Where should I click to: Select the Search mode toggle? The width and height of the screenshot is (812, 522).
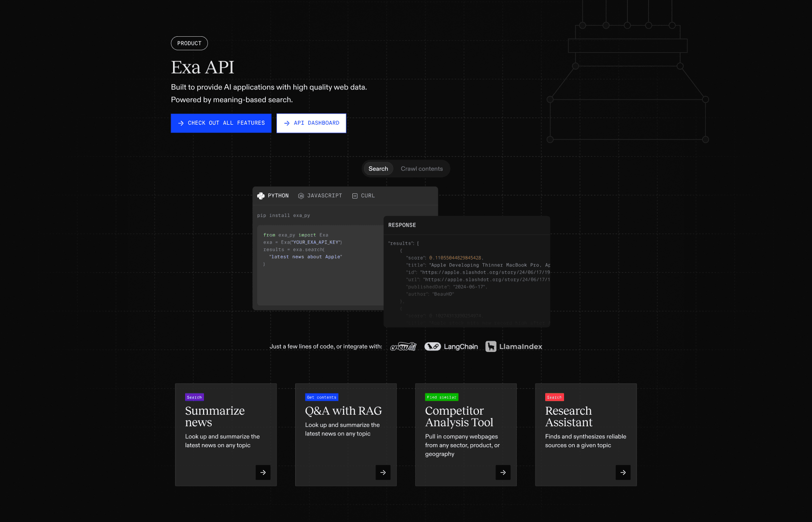(x=378, y=169)
